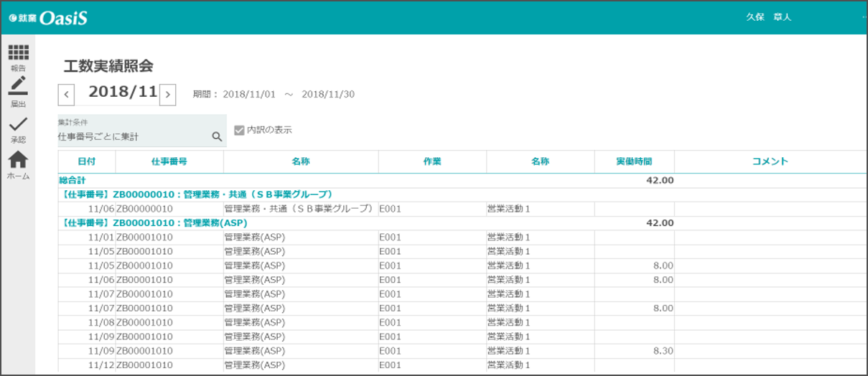
Task: Collapse group ZB00000010 管理業務・共通 header
Action: point(196,194)
